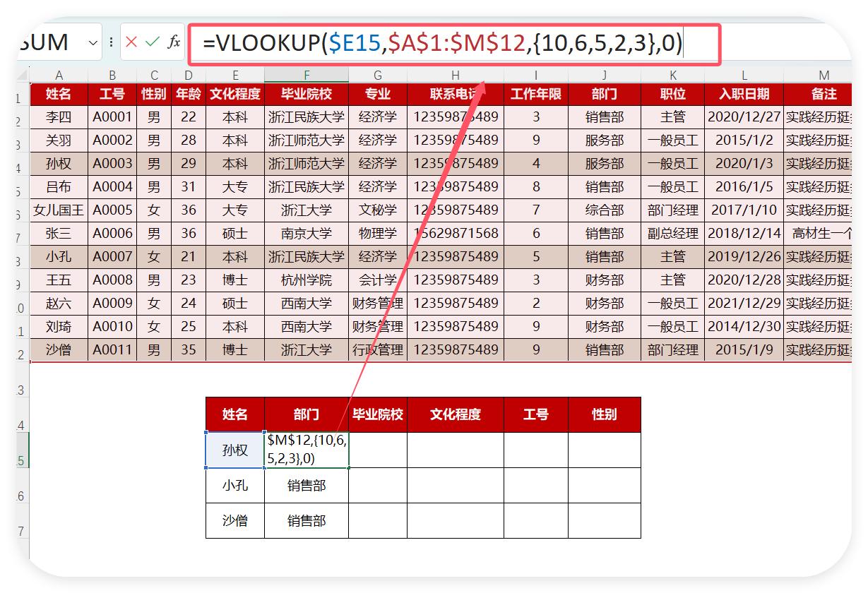Click the date 2018/12/14
The height and width of the screenshot is (593, 868).
[744, 234]
